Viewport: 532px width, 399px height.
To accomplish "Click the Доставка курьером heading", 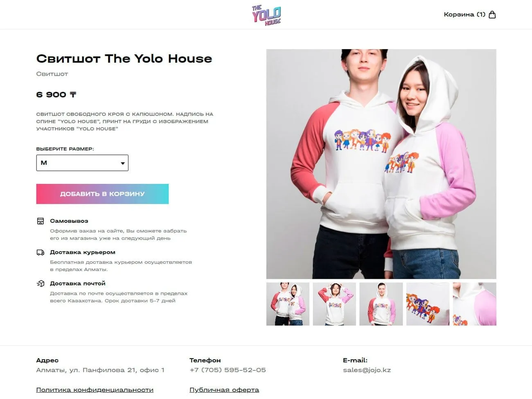I will pos(83,252).
